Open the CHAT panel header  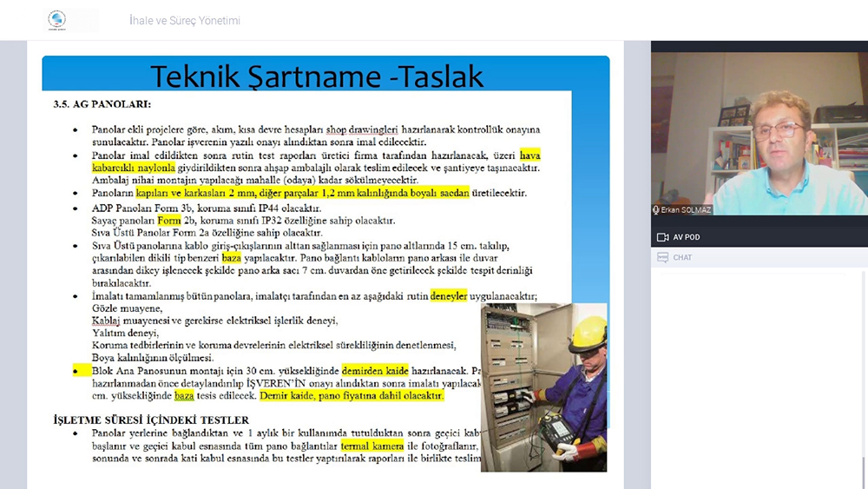(x=759, y=257)
